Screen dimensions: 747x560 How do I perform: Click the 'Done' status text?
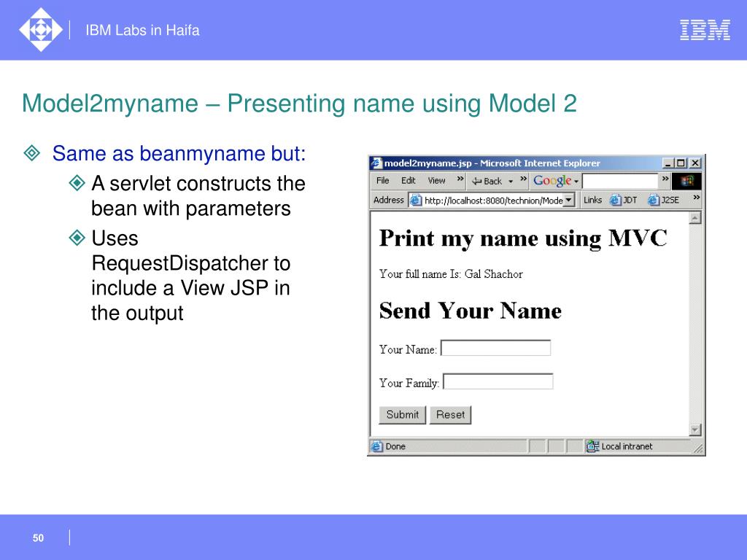395,446
